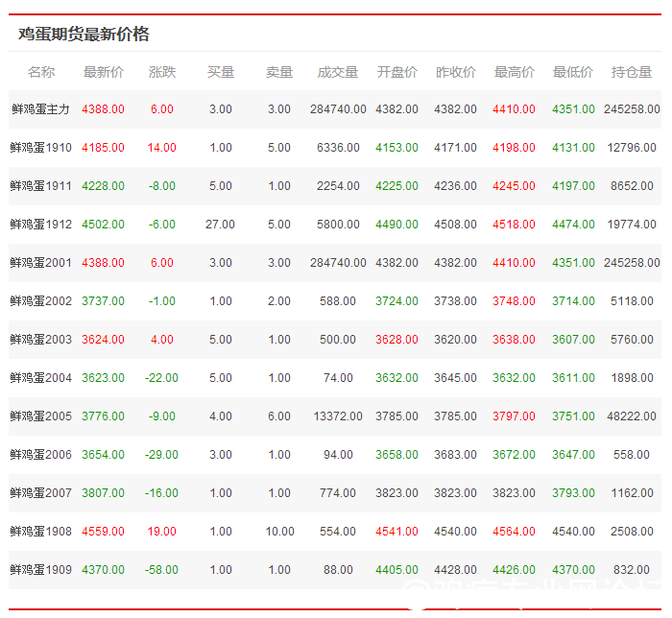This screenshot has width=672, height=618.
Task: Click the 昨收价 column header
Action: click(456, 72)
